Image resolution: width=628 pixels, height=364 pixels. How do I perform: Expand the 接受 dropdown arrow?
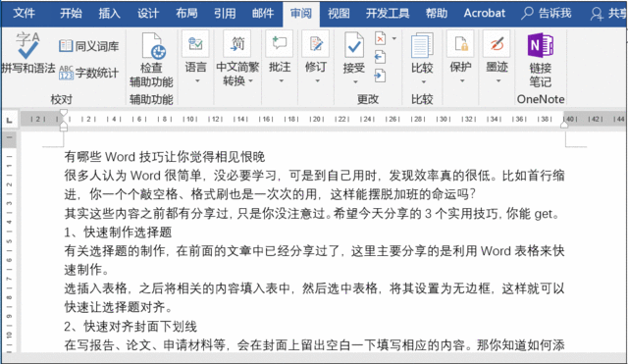point(355,82)
